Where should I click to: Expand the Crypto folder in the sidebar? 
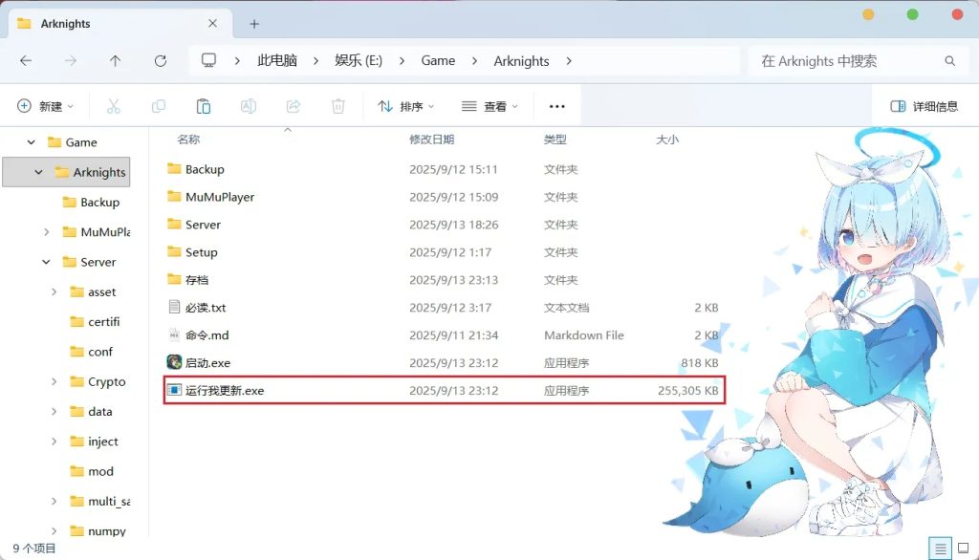pos(54,381)
